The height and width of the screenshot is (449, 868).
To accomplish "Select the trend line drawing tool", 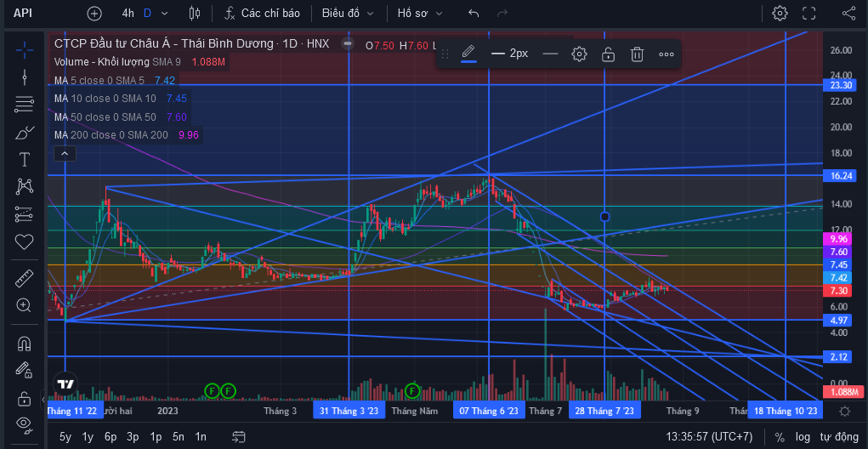I will pyautogui.click(x=25, y=77).
